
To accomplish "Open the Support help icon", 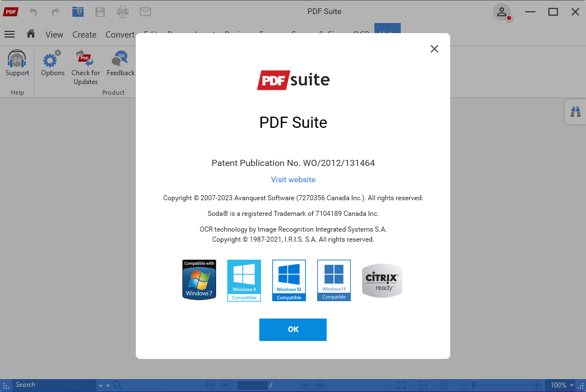I will click(17, 63).
